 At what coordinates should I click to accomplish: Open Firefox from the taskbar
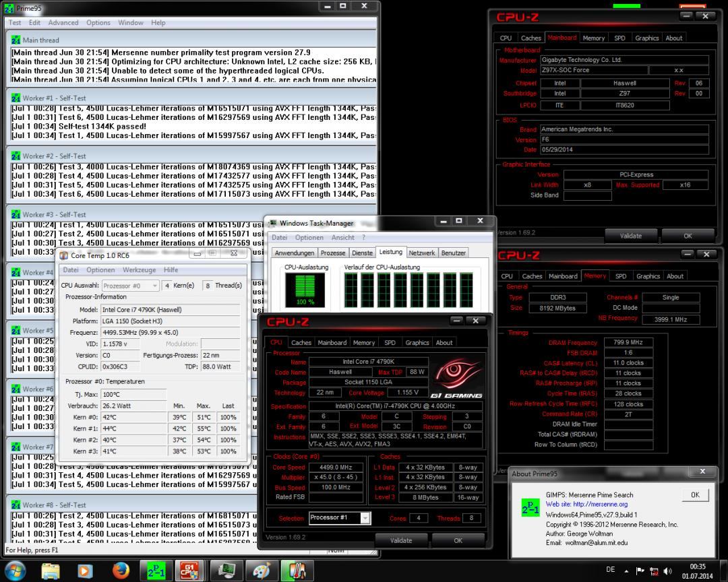pyautogui.click(x=121, y=571)
